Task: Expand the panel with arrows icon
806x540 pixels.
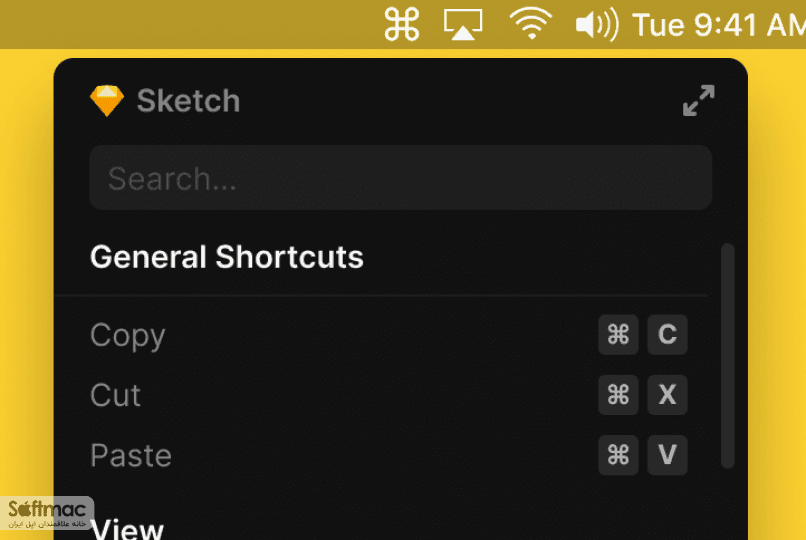Action: coord(699,101)
